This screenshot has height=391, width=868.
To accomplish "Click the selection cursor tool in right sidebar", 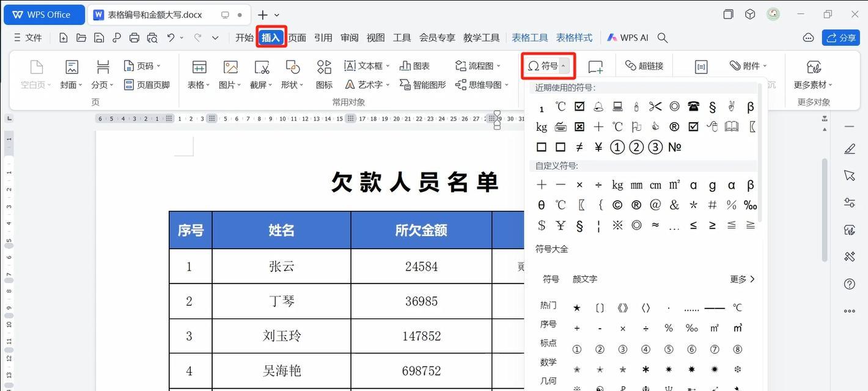I will pyautogui.click(x=849, y=176).
